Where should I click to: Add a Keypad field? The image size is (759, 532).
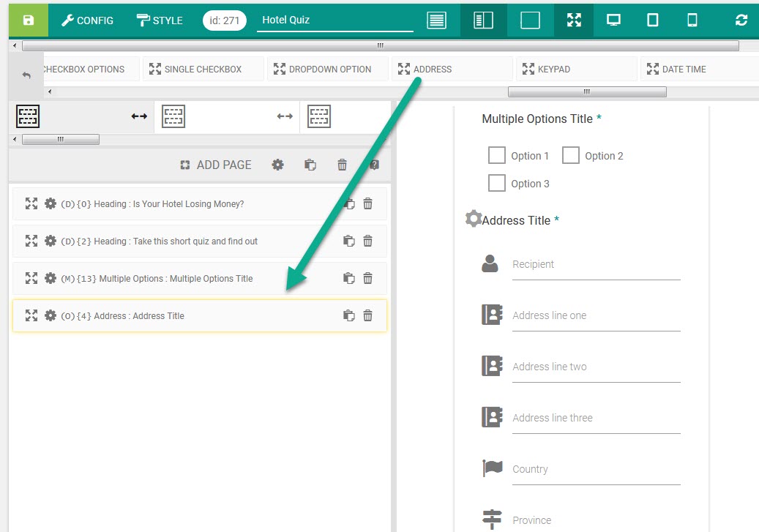pos(577,70)
